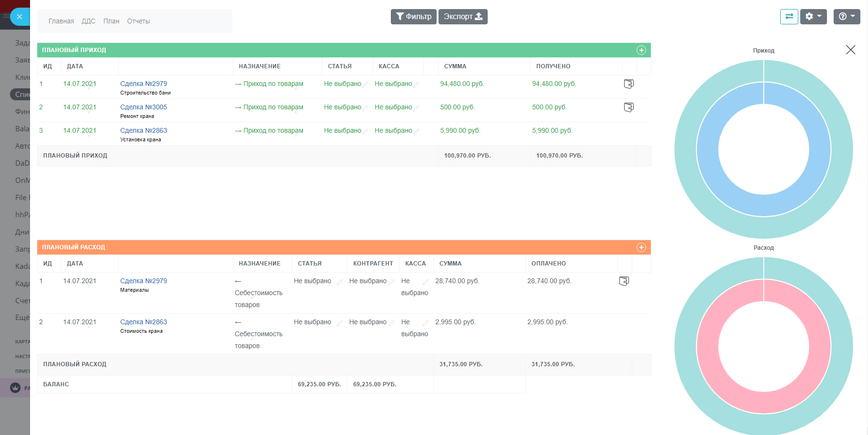The image size is (868, 435).
Task: Click the plus icon in Плановый расход header
Action: 641,247
